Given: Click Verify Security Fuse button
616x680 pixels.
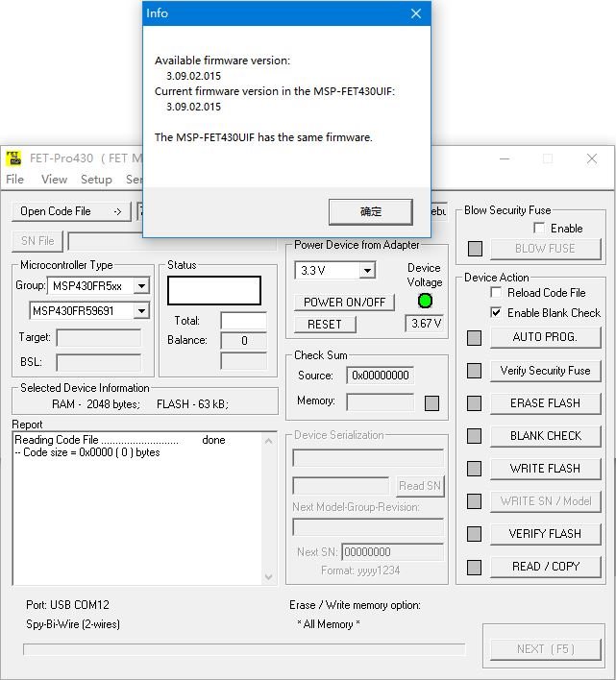Looking at the screenshot, I should click(545, 371).
